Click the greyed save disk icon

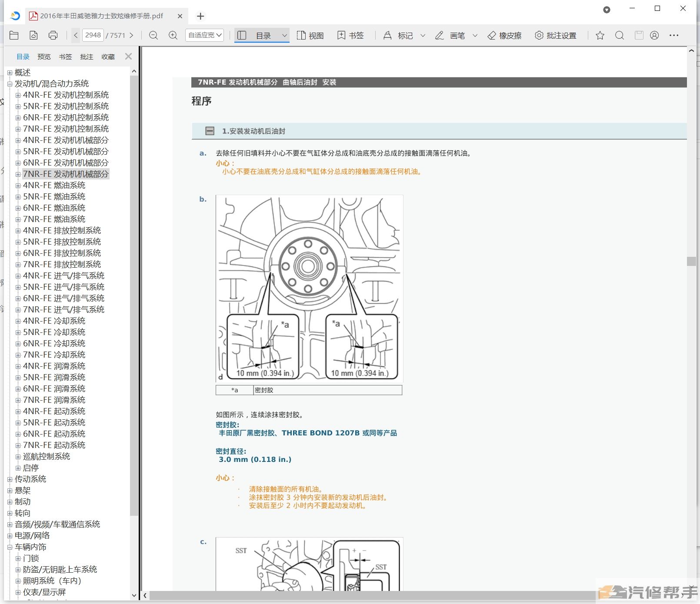(x=639, y=35)
